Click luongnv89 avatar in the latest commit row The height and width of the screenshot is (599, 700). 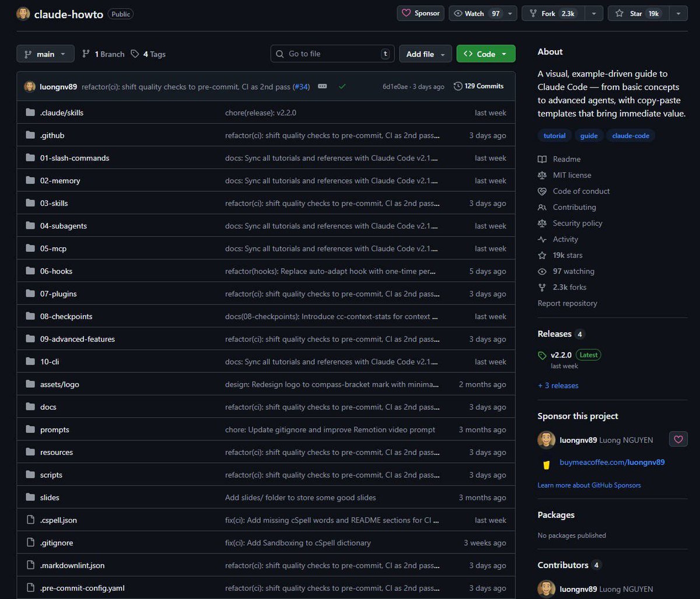coord(30,86)
